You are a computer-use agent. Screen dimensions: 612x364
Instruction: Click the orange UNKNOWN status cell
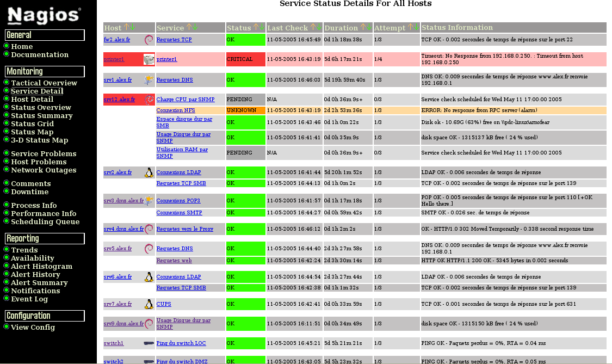click(245, 110)
